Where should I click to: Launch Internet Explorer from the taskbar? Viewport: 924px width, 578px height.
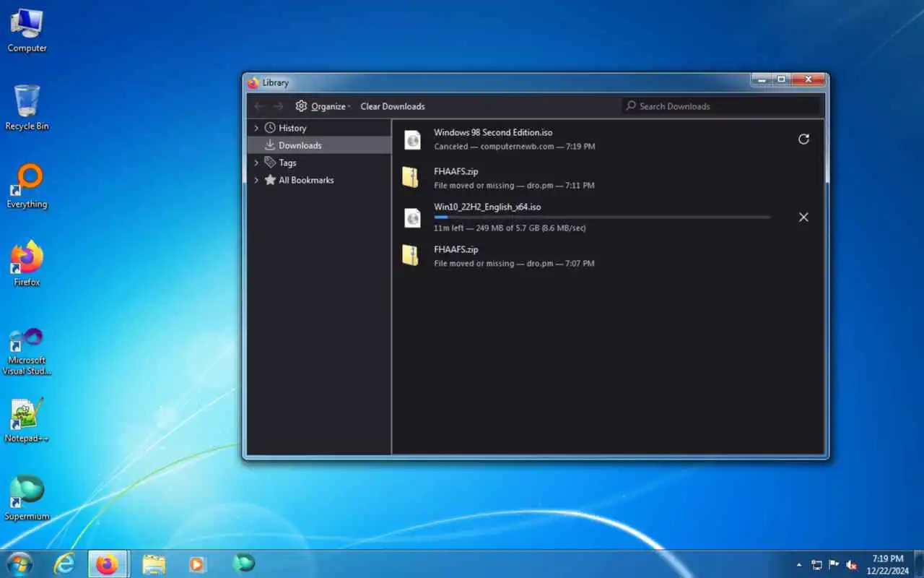pyautogui.click(x=65, y=564)
